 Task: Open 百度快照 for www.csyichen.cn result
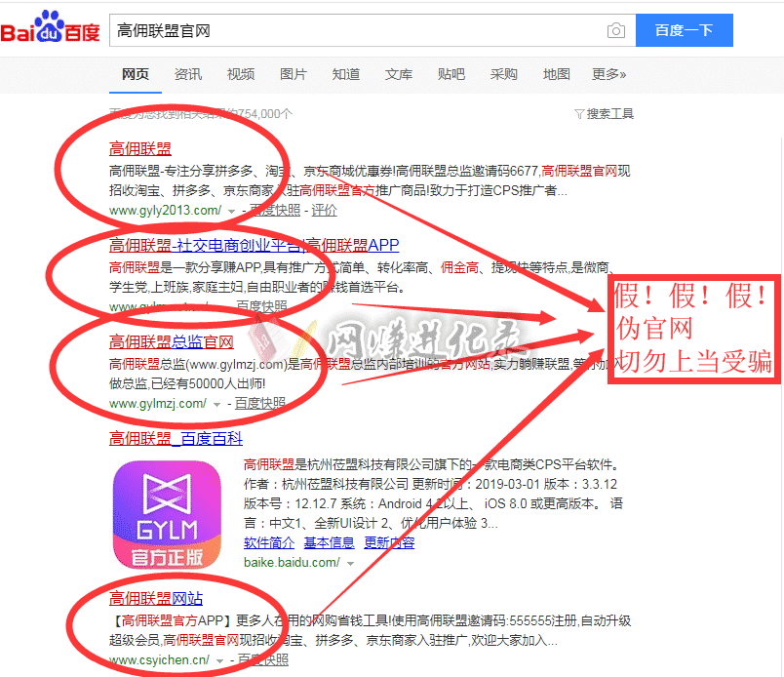coord(263,660)
